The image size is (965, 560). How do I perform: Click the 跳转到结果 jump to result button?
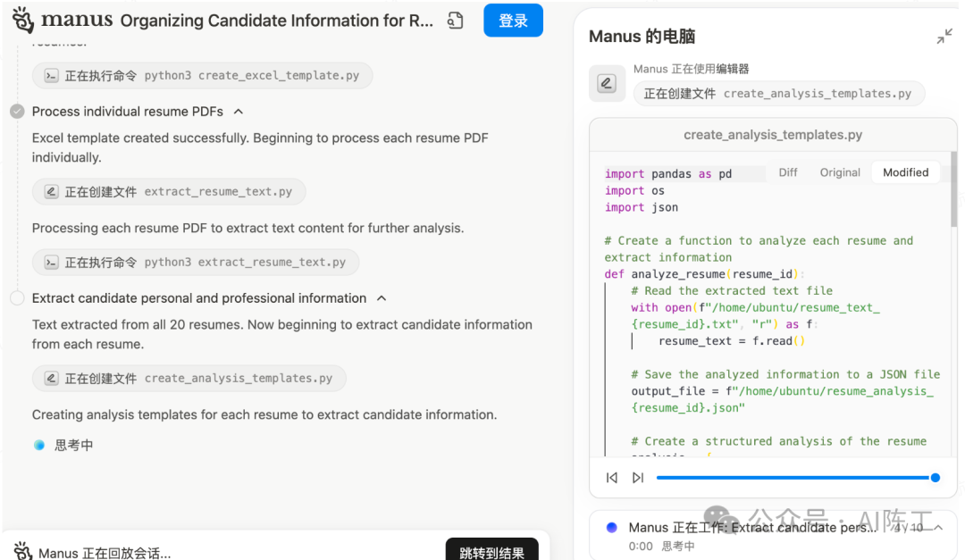[x=491, y=552]
